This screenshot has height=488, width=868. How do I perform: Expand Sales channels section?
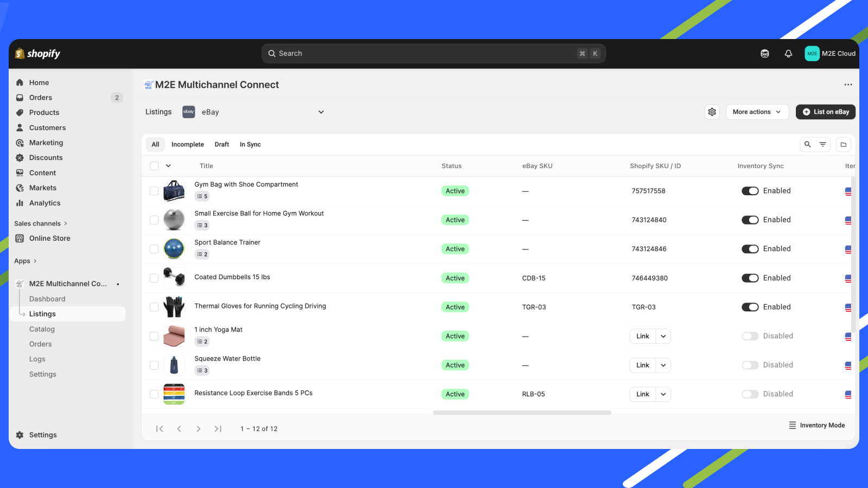point(41,223)
